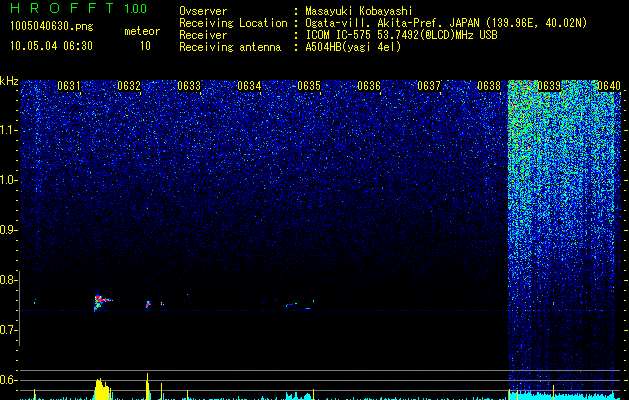This screenshot has height=400, width=629.
Task: Click the date stamp 10.05.04 06:30
Action: pyautogui.click(x=51, y=46)
